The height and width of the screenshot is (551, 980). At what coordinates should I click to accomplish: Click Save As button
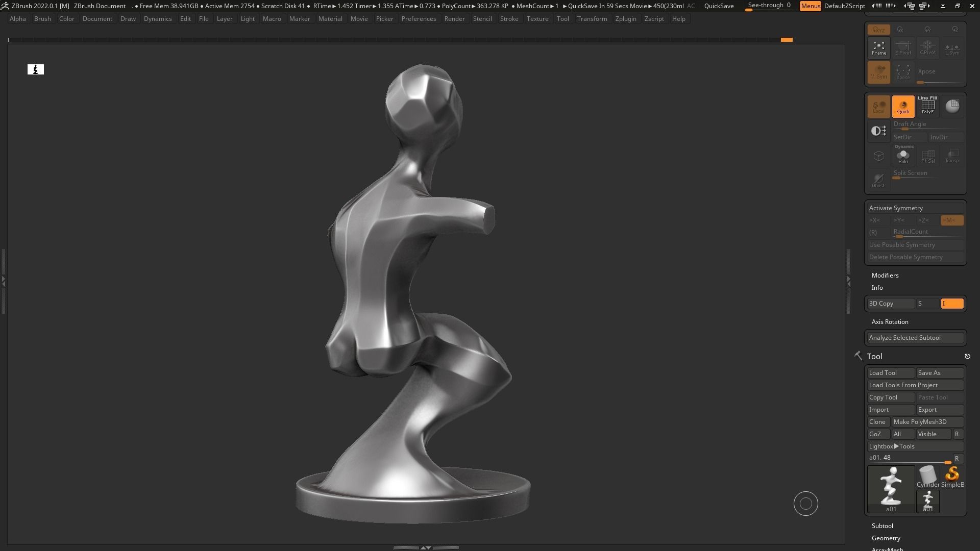(x=940, y=373)
